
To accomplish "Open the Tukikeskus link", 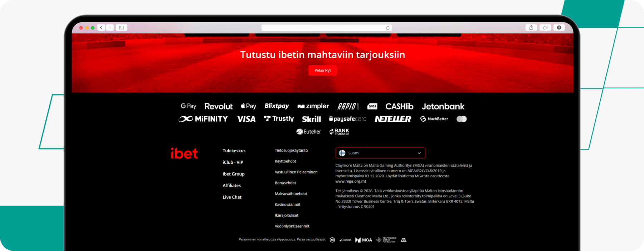I will (x=234, y=151).
